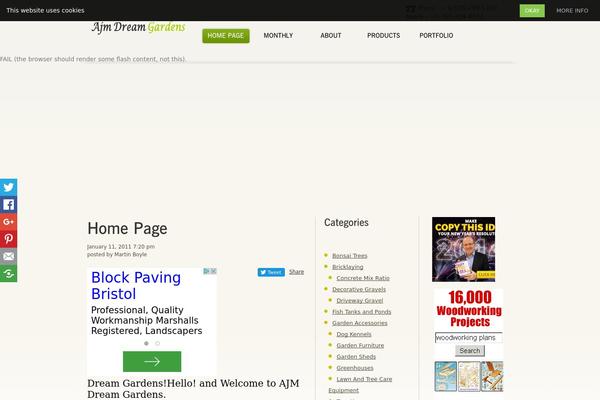Open Dog Kennels category

click(x=354, y=334)
